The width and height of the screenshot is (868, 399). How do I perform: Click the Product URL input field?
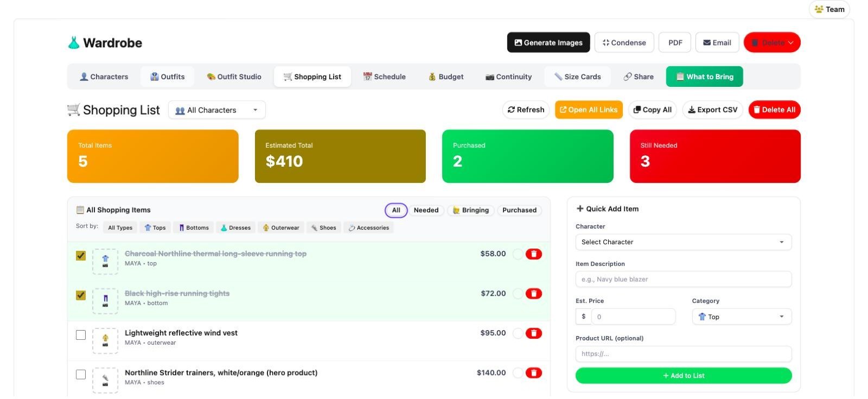[684, 354]
